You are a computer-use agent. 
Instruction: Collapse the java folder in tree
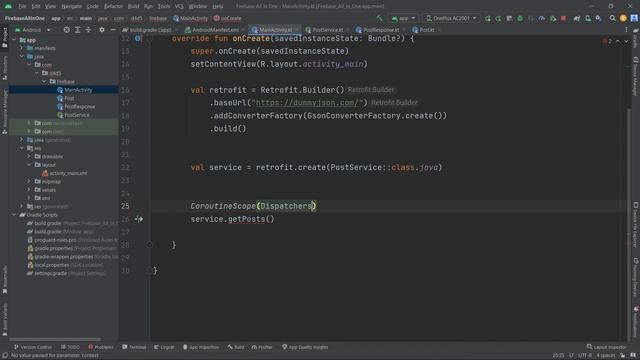(22, 56)
